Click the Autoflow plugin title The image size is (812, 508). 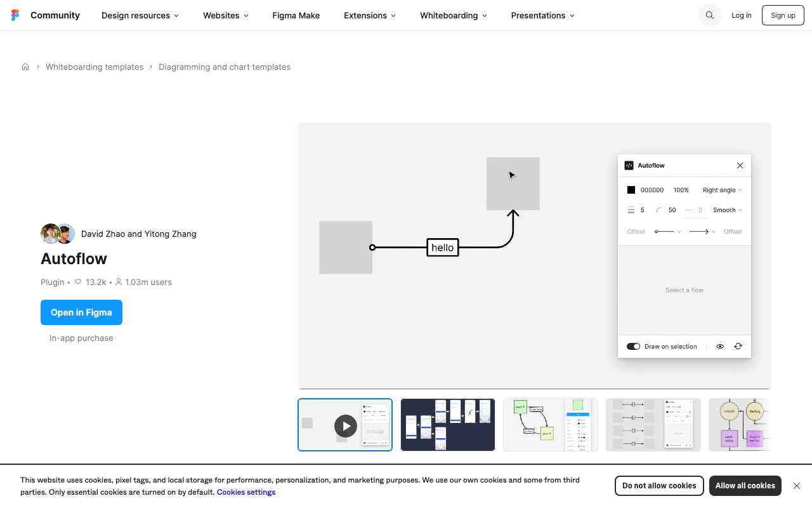(74, 258)
